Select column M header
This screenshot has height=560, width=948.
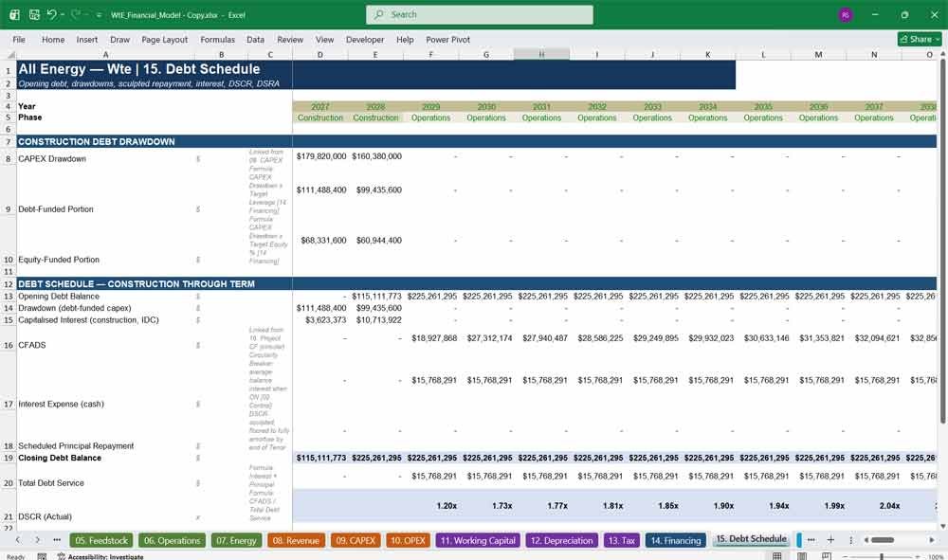(818, 54)
